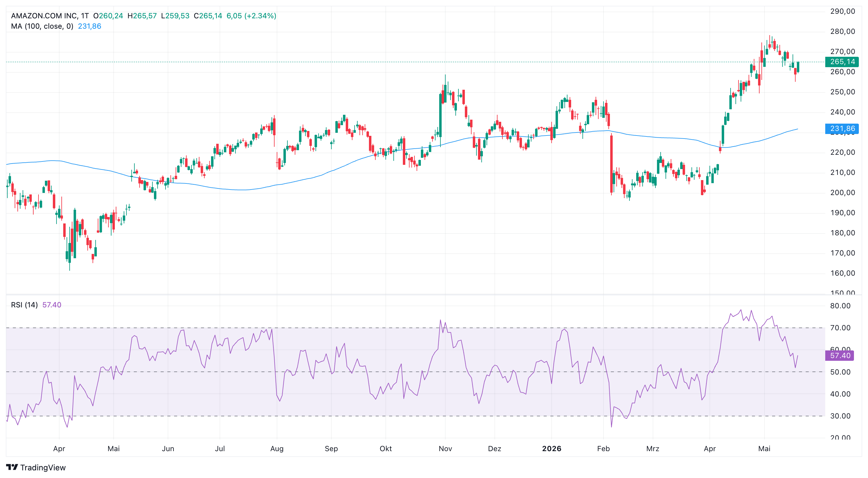Click the Feb label on time axis
This screenshot has height=478, width=868.
point(603,449)
